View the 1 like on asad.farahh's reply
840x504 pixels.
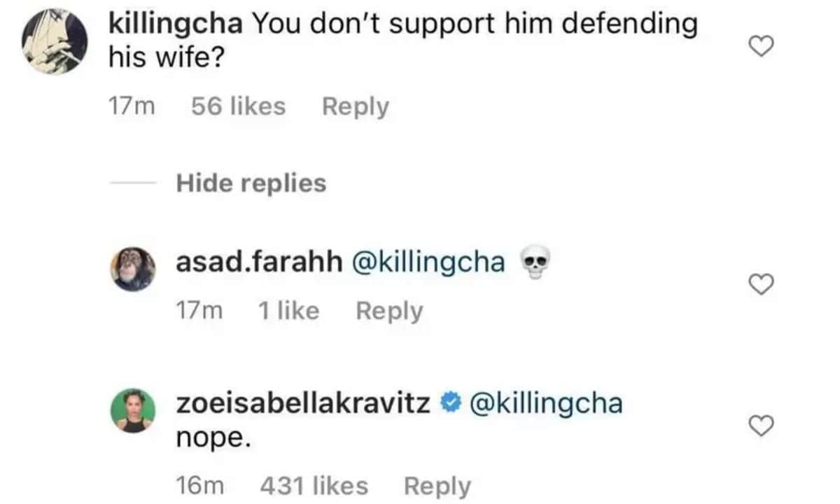coord(288,311)
